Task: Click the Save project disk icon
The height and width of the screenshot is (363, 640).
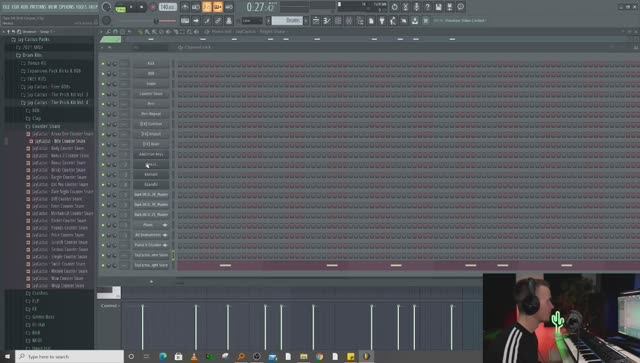Action: coord(438,7)
